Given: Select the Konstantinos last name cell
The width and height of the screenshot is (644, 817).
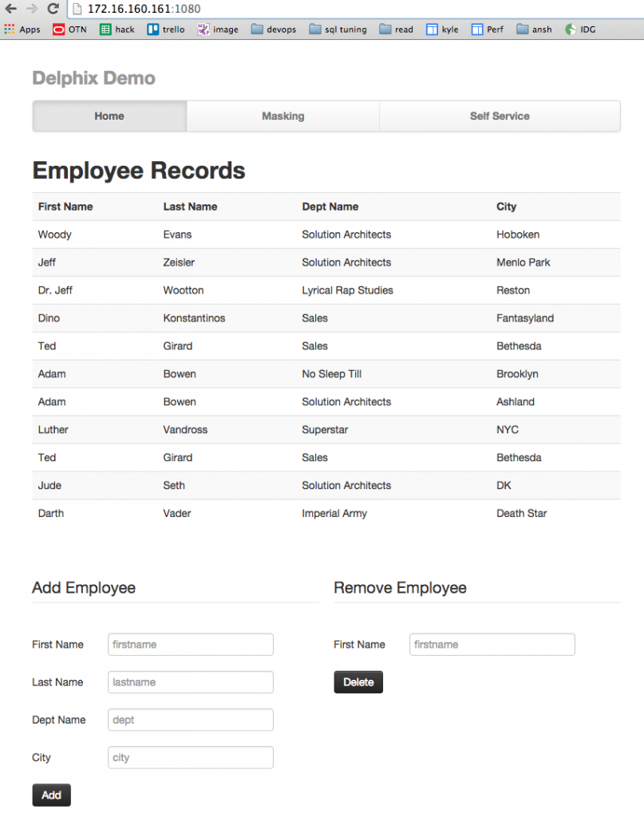Looking at the screenshot, I should tap(194, 318).
